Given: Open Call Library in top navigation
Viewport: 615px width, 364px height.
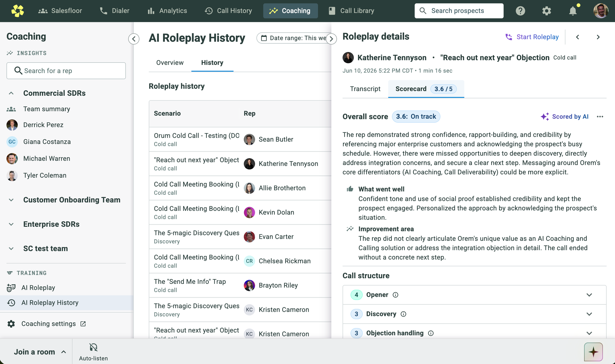Looking at the screenshot, I should click(351, 11).
